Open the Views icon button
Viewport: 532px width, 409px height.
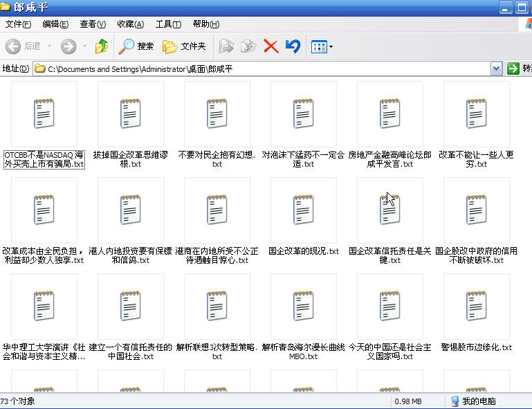coord(319,47)
